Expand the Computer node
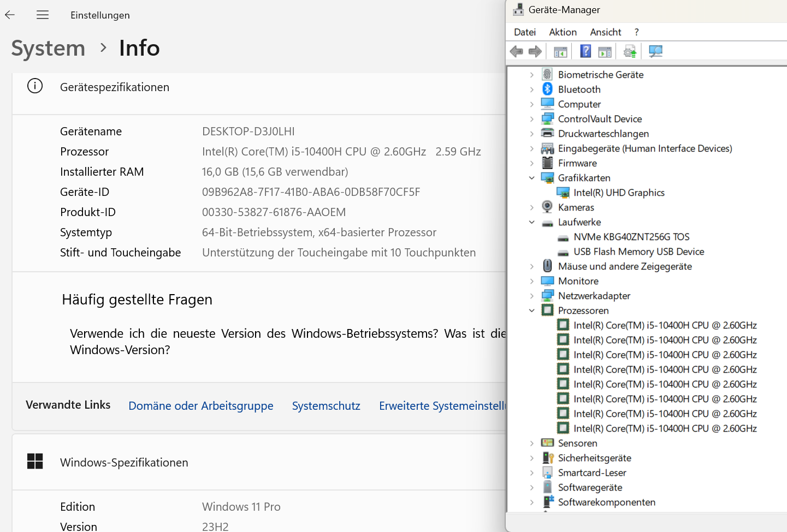The width and height of the screenshot is (787, 532). (532, 104)
